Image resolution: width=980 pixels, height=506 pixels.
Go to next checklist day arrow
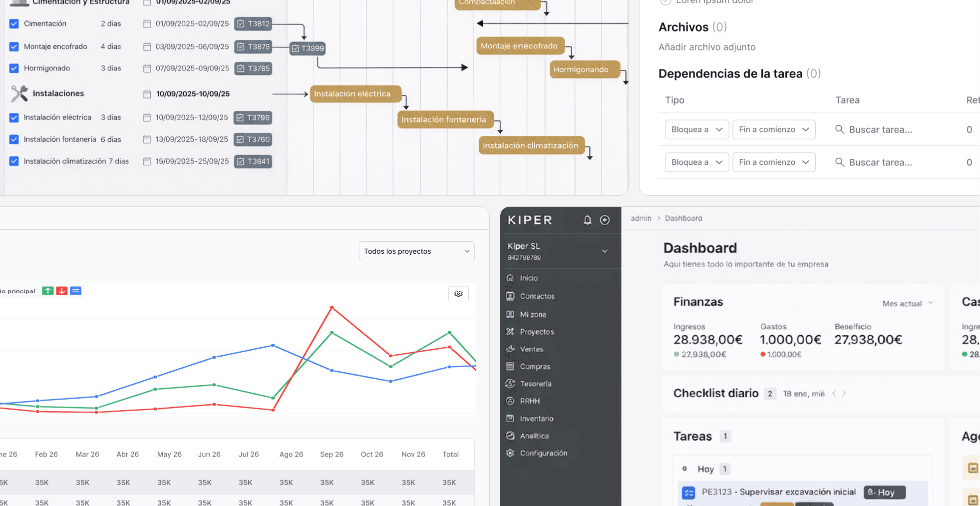(x=844, y=394)
